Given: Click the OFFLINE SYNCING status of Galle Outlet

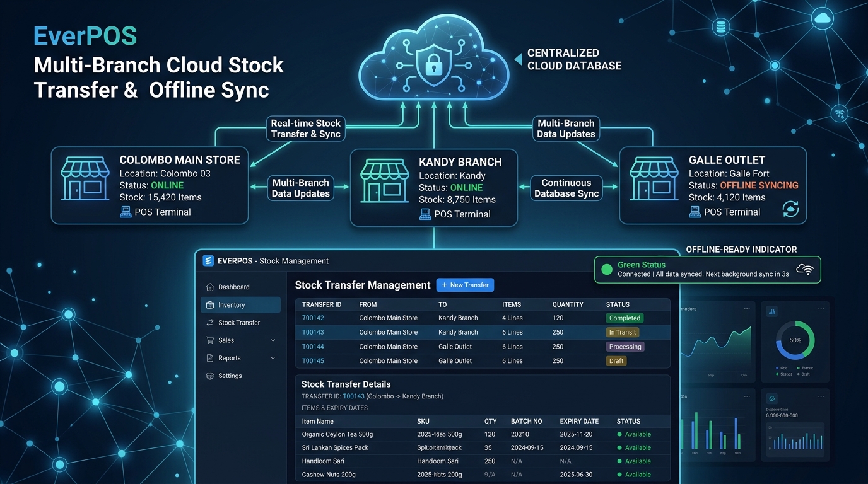Looking at the screenshot, I should pyautogui.click(x=759, y=185).
